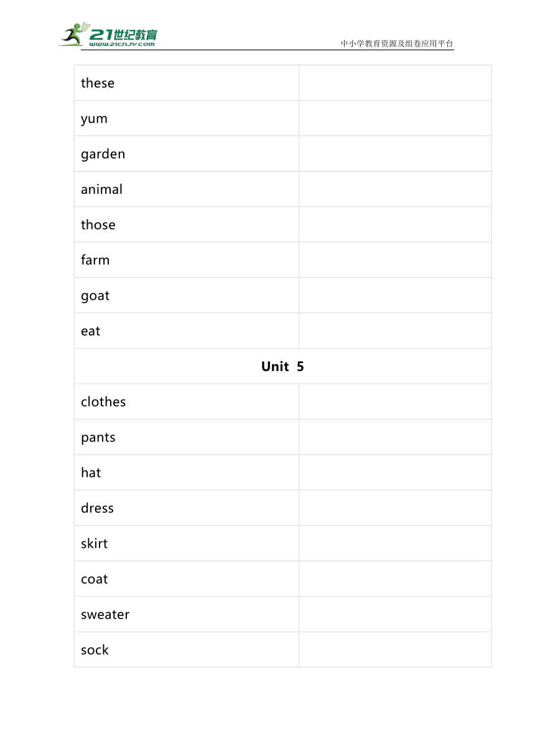Click the empty cell next to 'sweater'
This screenshot has height=756, width=535.
pyautogui.click(x=396, y=614)
